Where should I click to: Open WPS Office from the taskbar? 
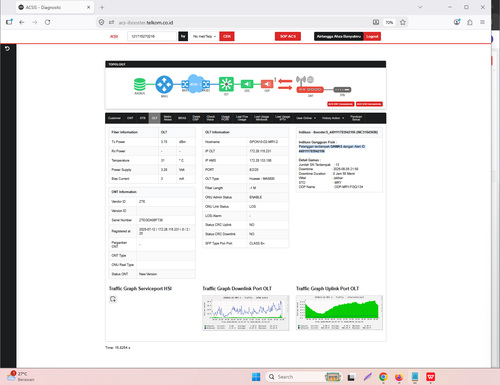[x=431, y=377]
